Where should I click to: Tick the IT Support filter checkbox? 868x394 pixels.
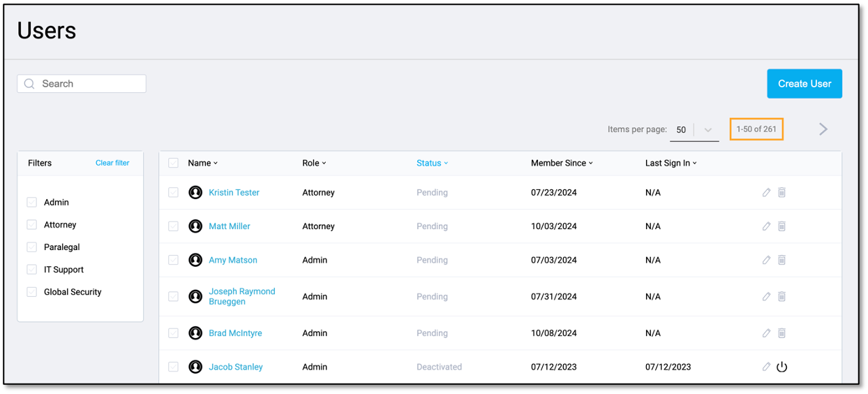point(32,270)
